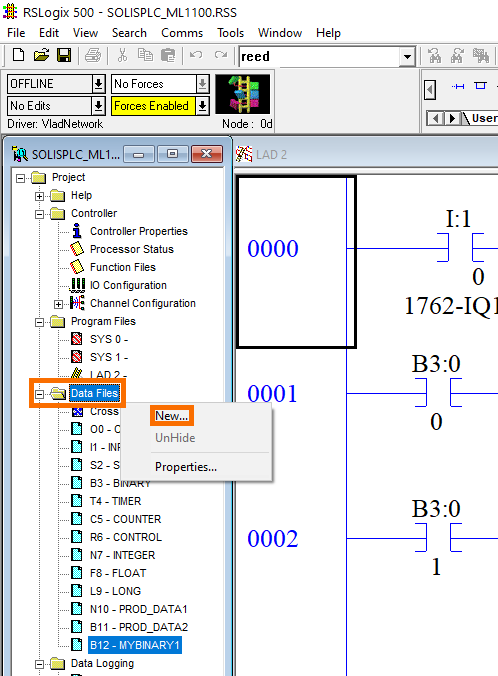Select the SYS 0 program file
This screenshot has width=498, height=676.
(x=109, y=339)
